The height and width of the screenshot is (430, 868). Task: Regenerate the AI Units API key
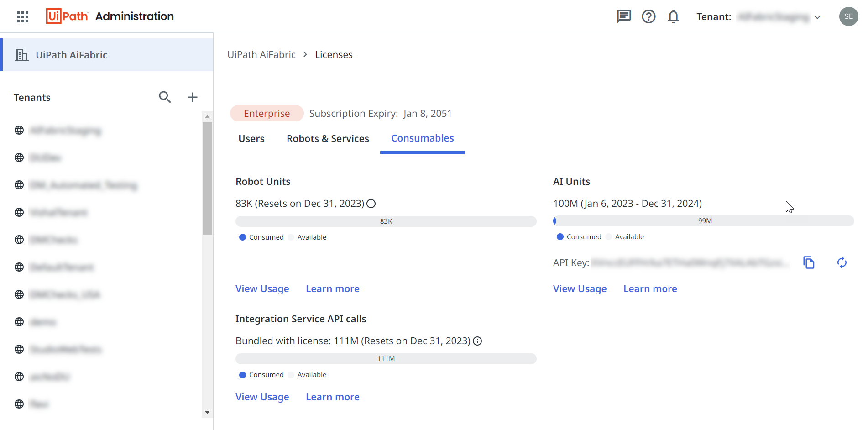click(x=842, y=262)
